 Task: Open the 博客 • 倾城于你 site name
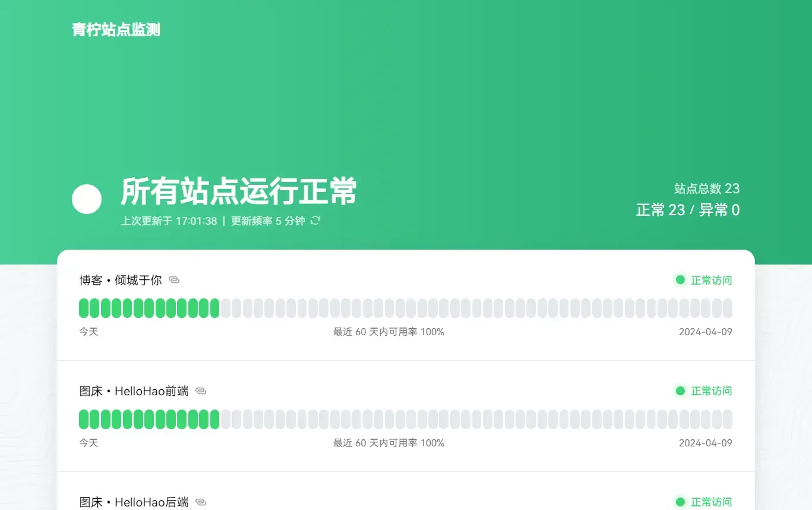(x=121, y=280)
